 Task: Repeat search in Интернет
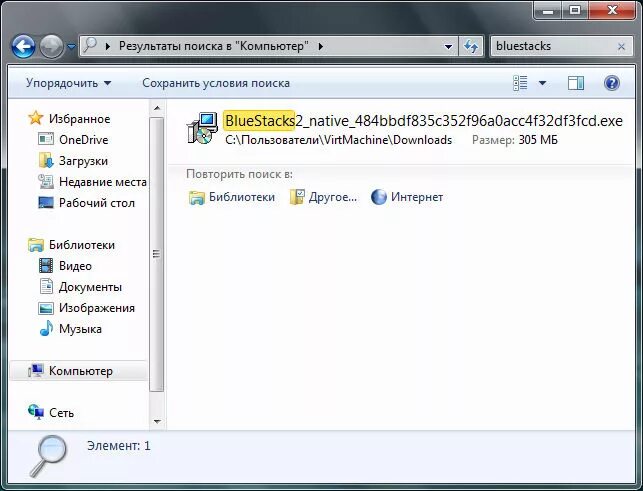417,197
